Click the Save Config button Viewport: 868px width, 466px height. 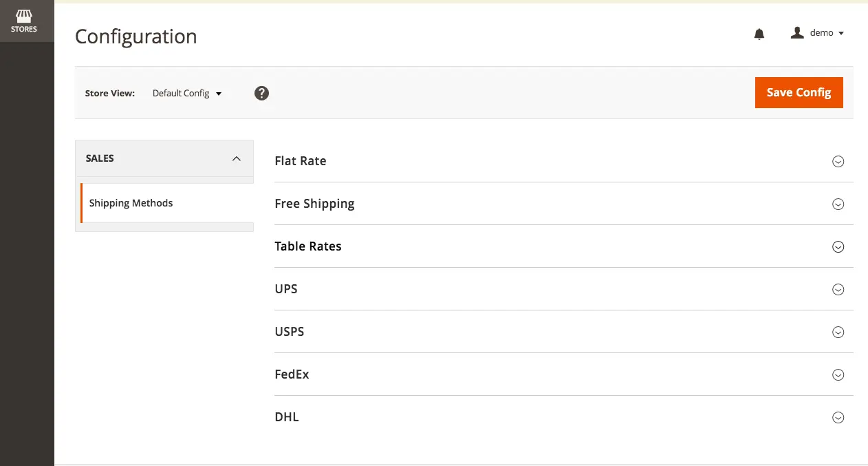point(799,92)
